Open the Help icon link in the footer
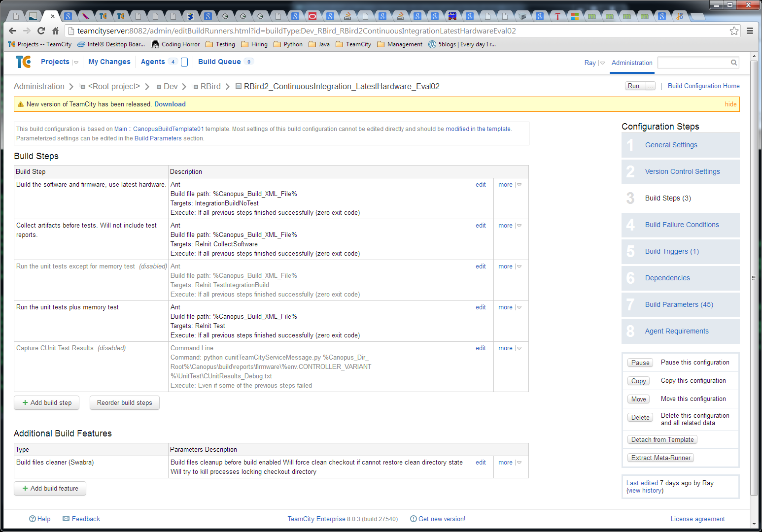This screenshot has height=532, width=762. [x=33, y=519]
